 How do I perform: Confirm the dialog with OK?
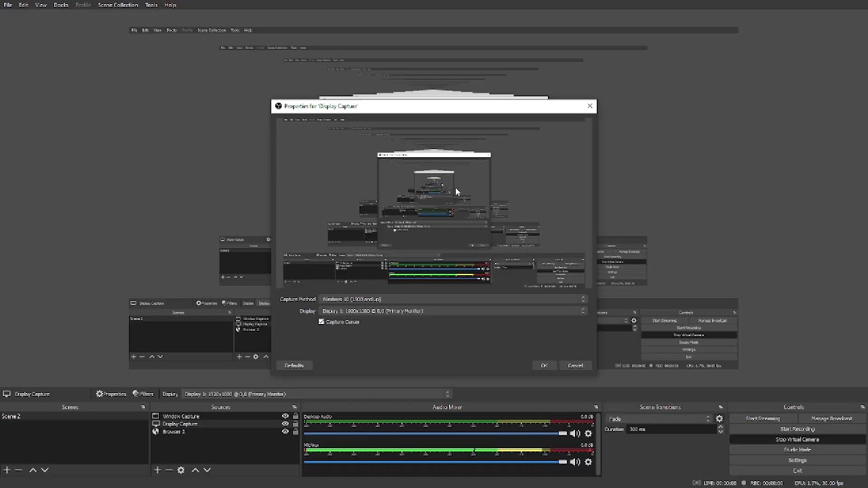(544, 365)
